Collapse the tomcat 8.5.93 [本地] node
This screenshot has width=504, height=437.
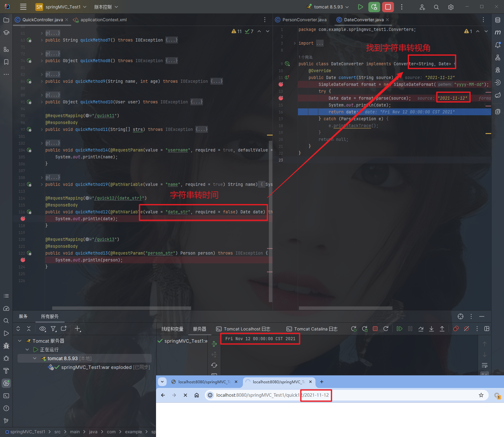click(x=35, y=358)
